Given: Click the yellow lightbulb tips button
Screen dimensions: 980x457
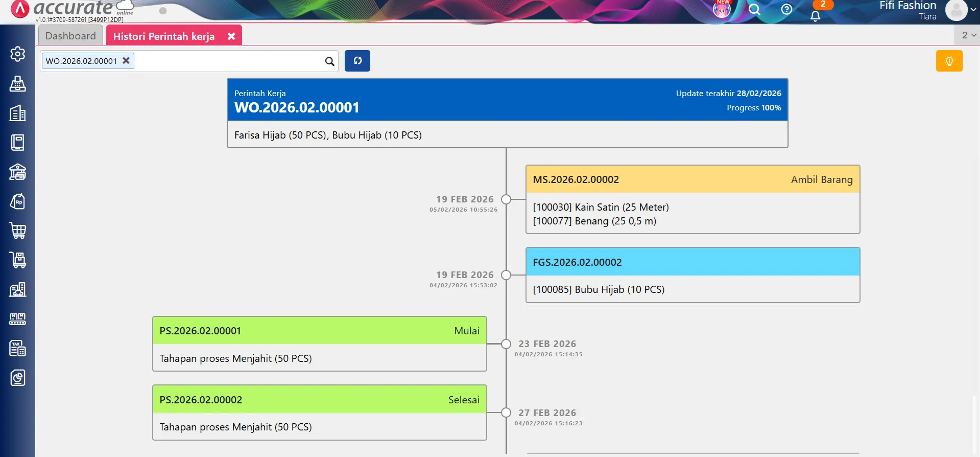Looking at the screenshot, I should tap(949, 61).
